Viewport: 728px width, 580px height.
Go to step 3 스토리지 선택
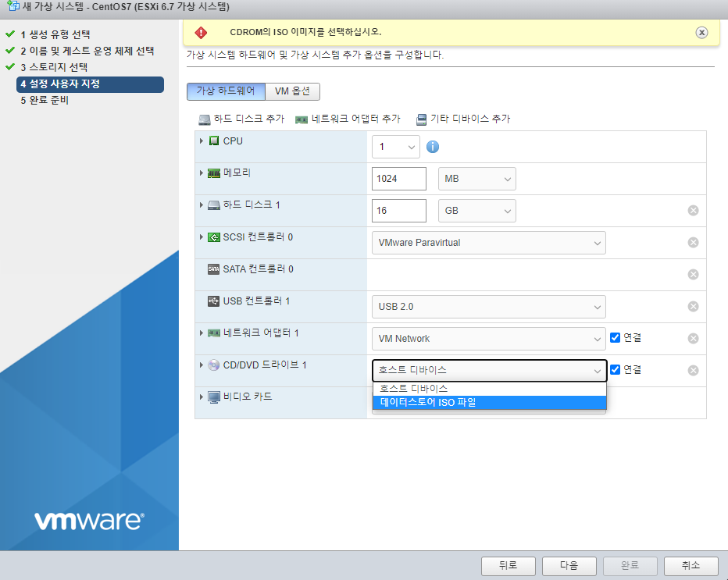click(x=54, y=67)
